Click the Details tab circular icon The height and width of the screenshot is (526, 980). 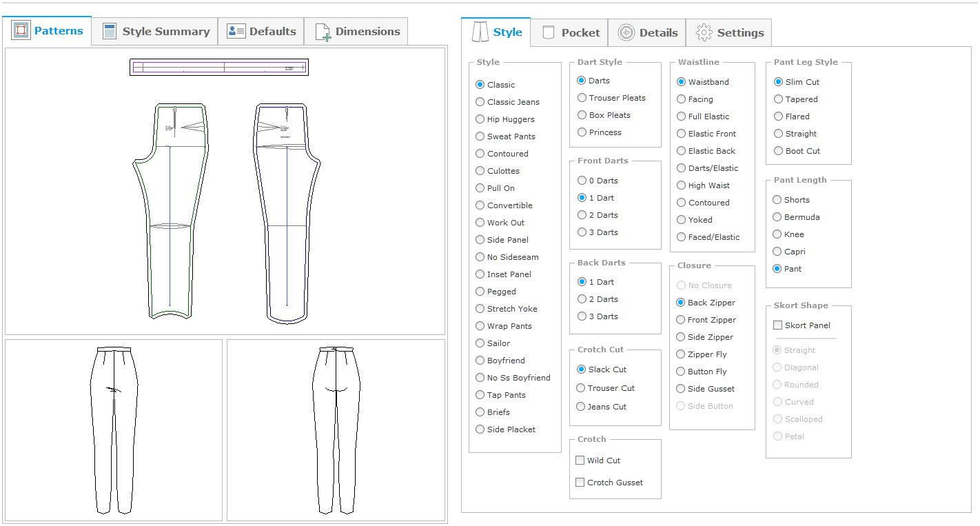tap(626, 33)
